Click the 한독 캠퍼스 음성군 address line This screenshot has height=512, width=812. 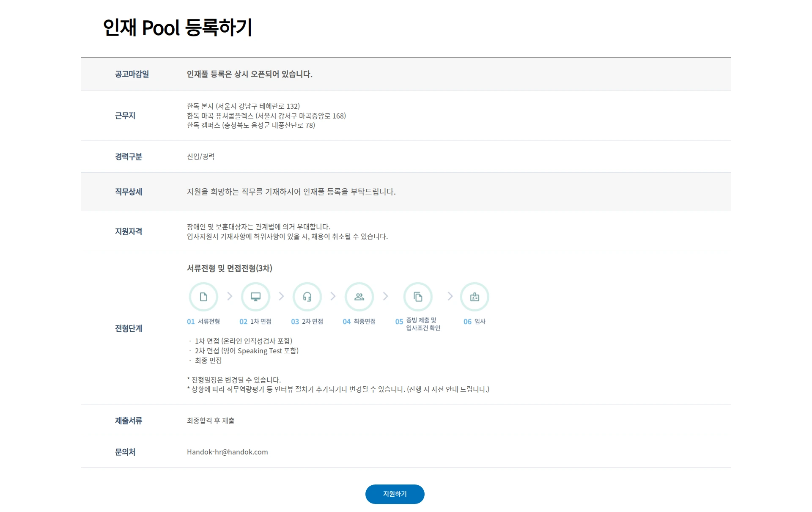pos(251,125)
